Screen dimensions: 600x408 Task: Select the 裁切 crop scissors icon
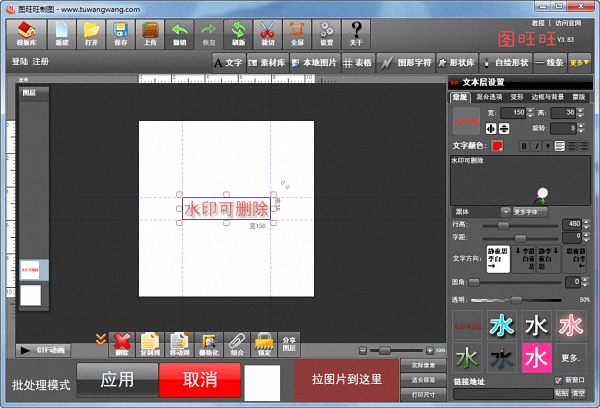click(x=267, y=35)
